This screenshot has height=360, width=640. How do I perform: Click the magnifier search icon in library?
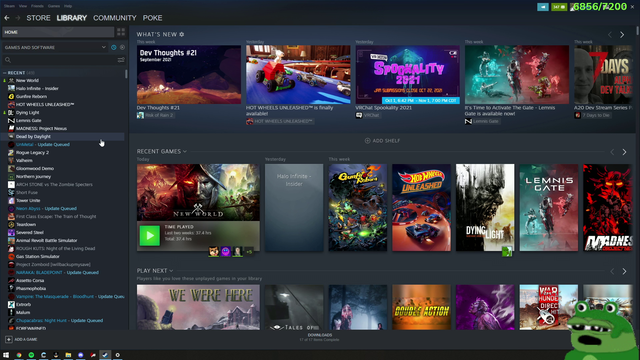coord(8,60)
